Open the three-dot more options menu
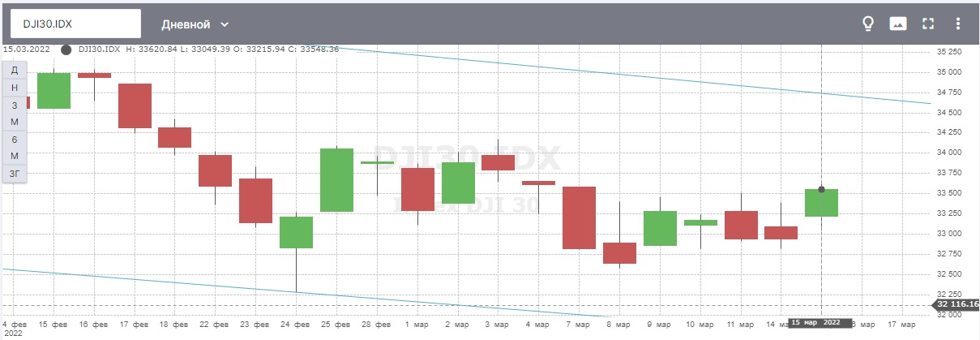 959,24
